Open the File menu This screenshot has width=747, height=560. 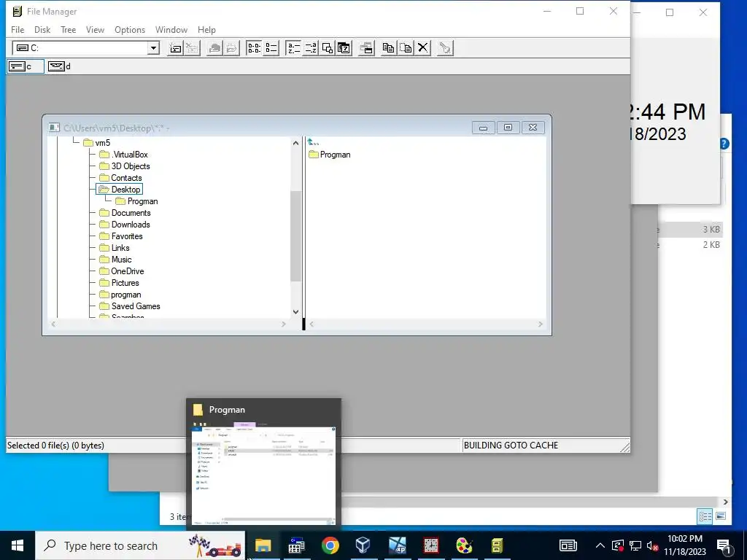click(18, 29)
